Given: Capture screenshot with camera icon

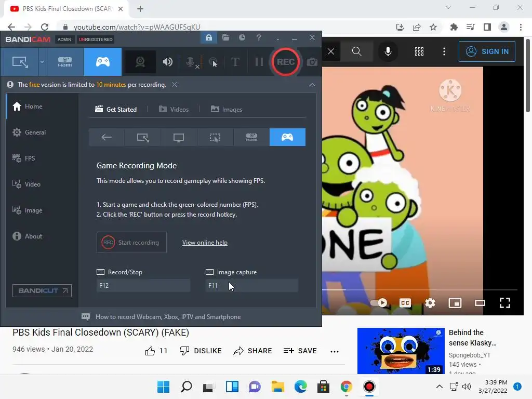Looking at the screenshot, I should (x=312, y=62).
